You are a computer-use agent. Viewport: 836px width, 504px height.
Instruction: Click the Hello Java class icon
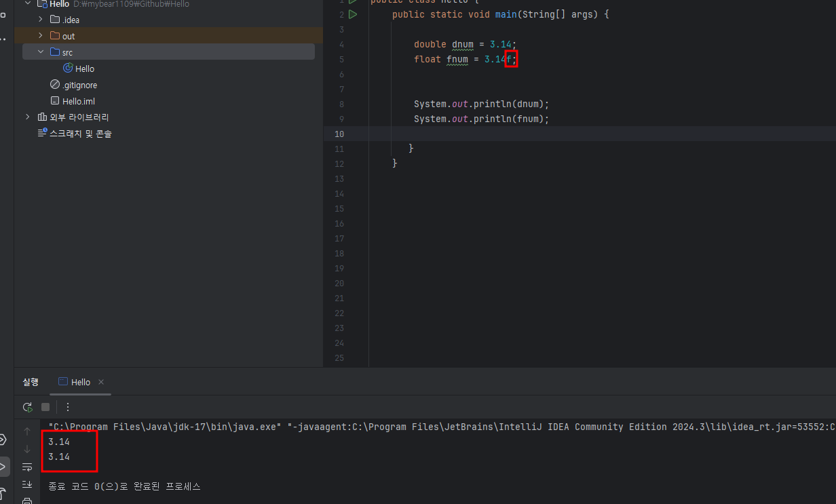click(68, 69)
